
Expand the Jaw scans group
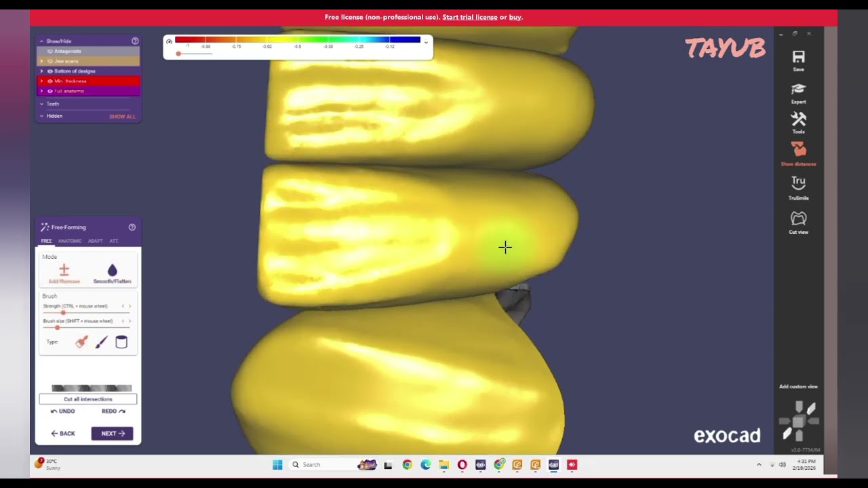pyautogui.click(x=41, y=61)
